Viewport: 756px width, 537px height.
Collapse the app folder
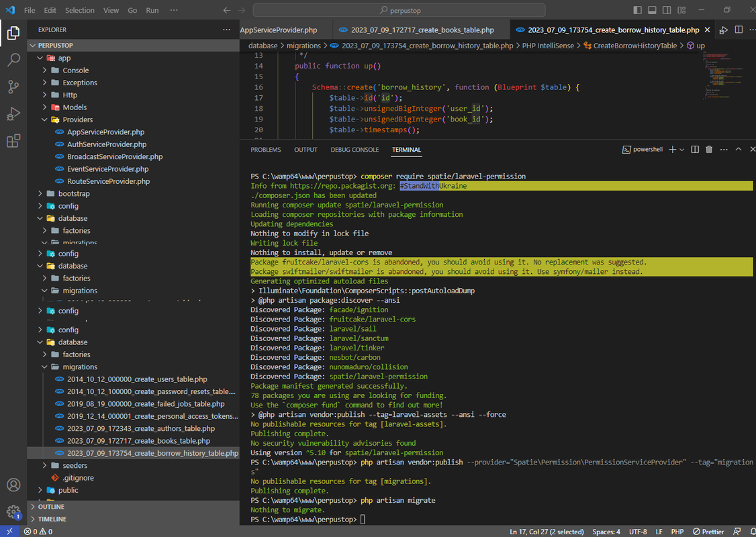pos(133,58)
